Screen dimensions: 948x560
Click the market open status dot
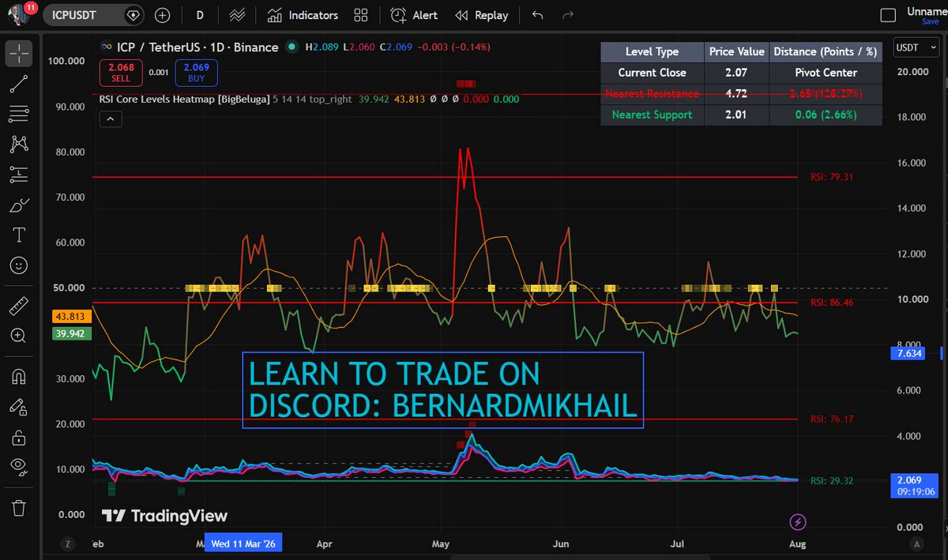pos(292,48)
